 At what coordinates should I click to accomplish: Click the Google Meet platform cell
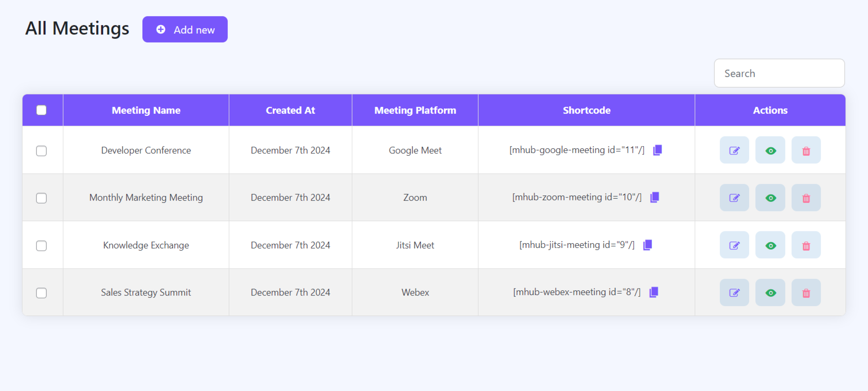pyautogui.click(x=415, y=150)
